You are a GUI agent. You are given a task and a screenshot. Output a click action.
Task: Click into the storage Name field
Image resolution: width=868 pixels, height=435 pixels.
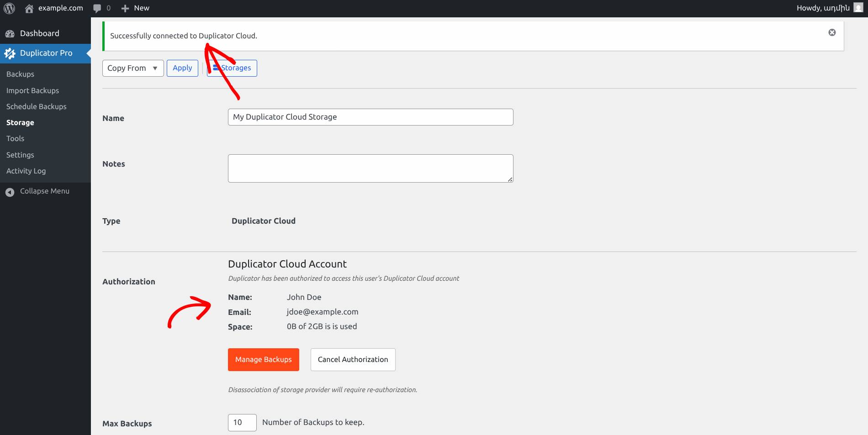pos(370,117)
